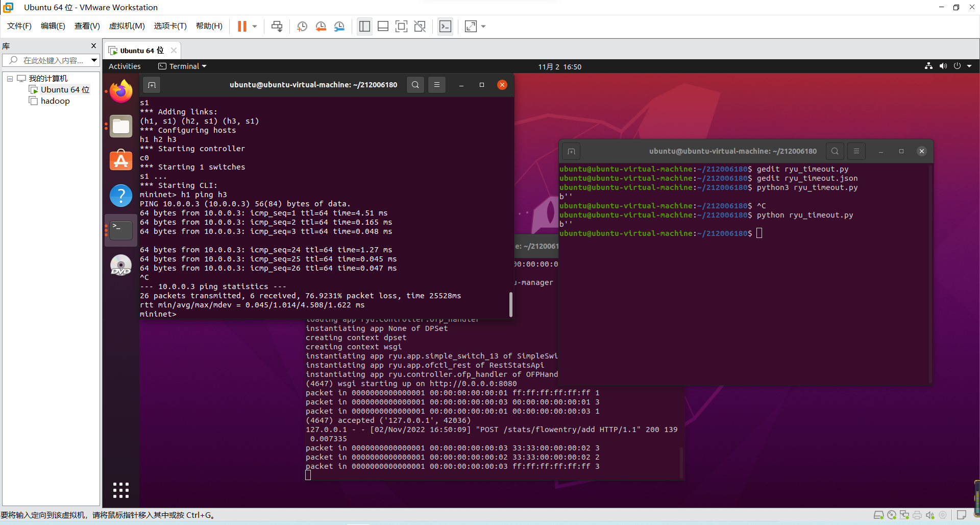Toggle the thumbnail bar view

coord(383,26)
